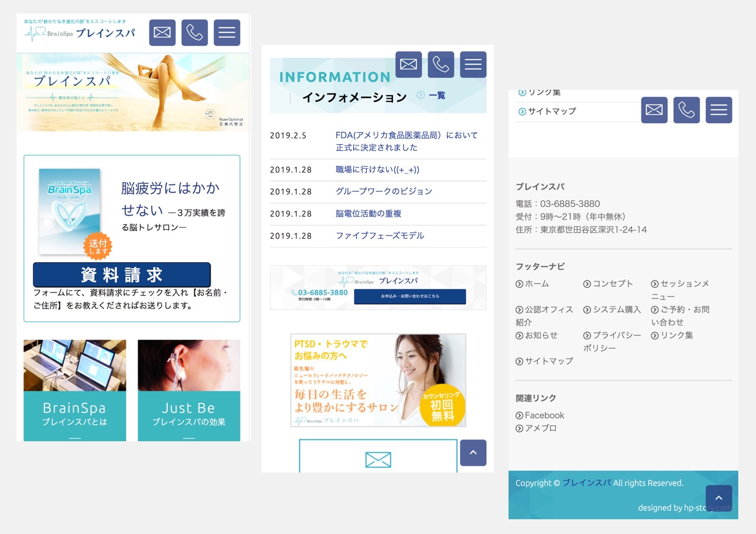756x534 pixels.
Task: Click hammock hero banner image
Action: click(133, 92)
